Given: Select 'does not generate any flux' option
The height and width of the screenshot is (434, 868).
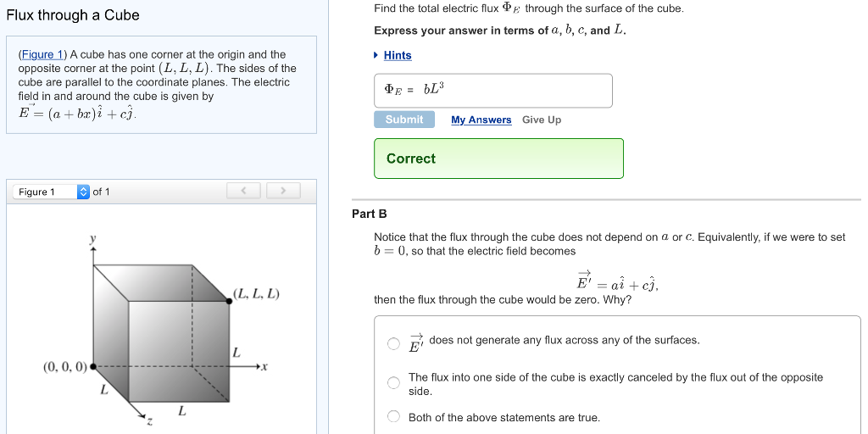Looking at the screenshot, I should click(394, 343).
